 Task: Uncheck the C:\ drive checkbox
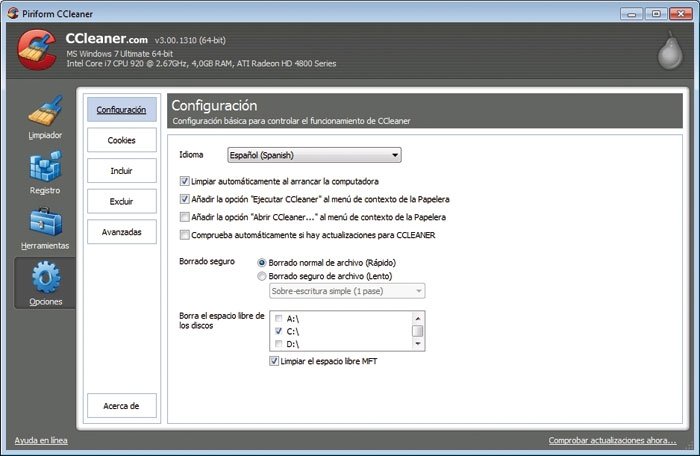(279, 331)
